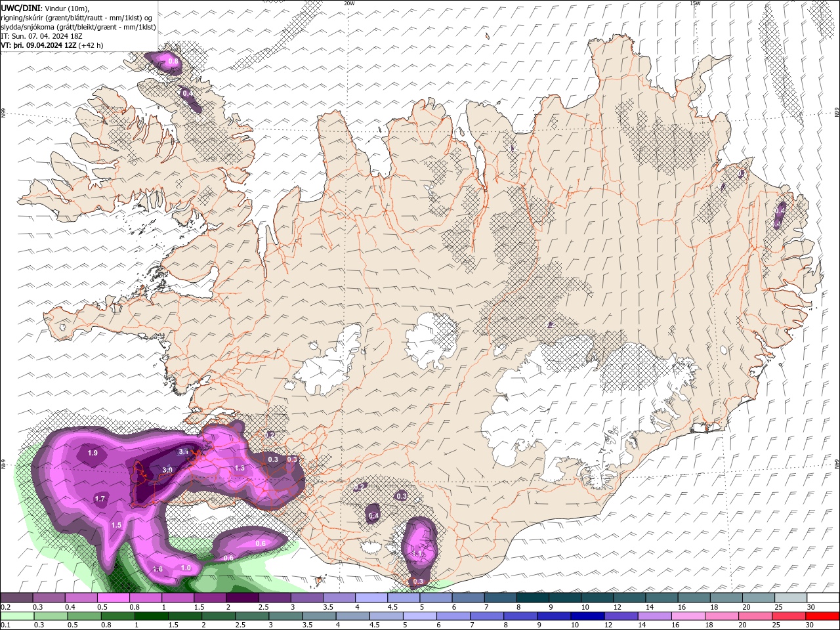Click the 0.8 map value near the northwest peninsula

point(173,62)
